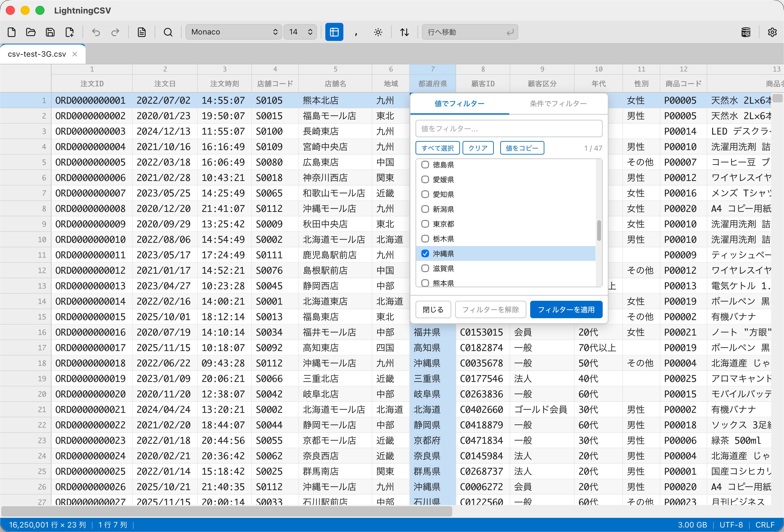
Task: Click the return arrow in the go-to-row field
Action: 510,32
